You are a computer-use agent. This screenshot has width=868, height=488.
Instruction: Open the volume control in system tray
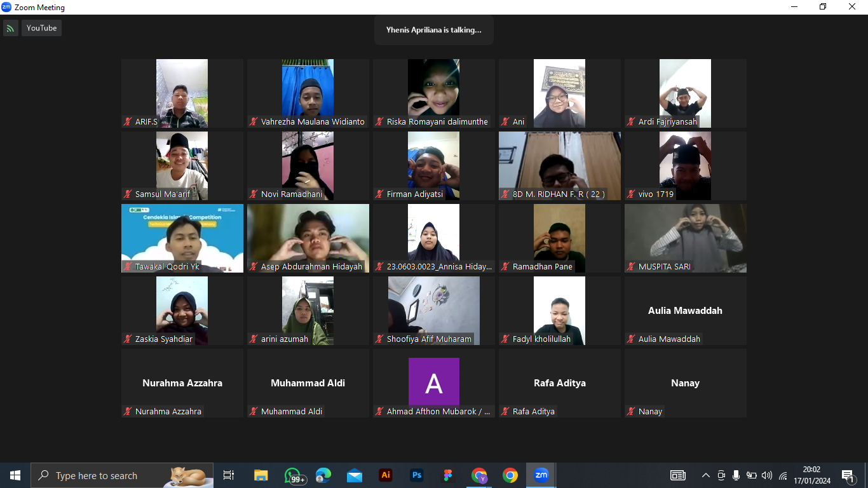pos(767,475)
